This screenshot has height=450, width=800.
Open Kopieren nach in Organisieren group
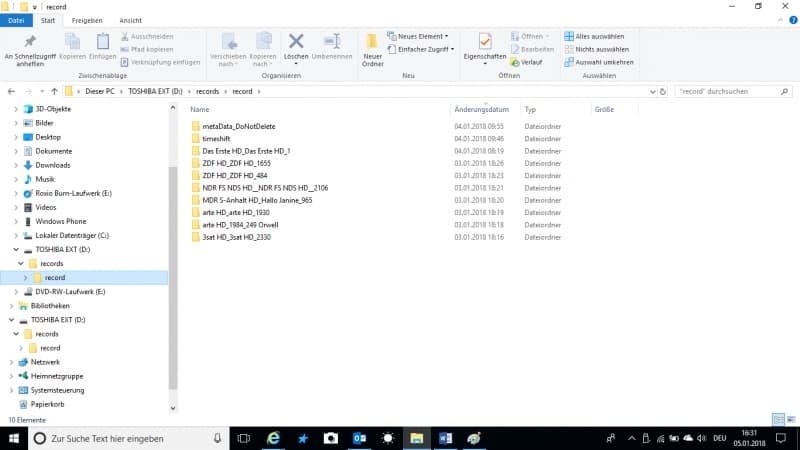(x=263, y=50)
